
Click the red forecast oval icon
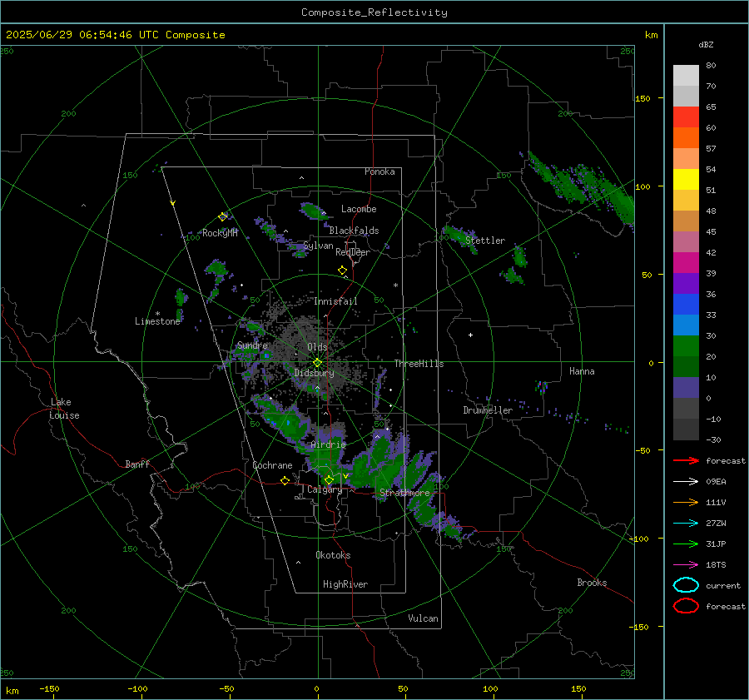click(686, 606)
